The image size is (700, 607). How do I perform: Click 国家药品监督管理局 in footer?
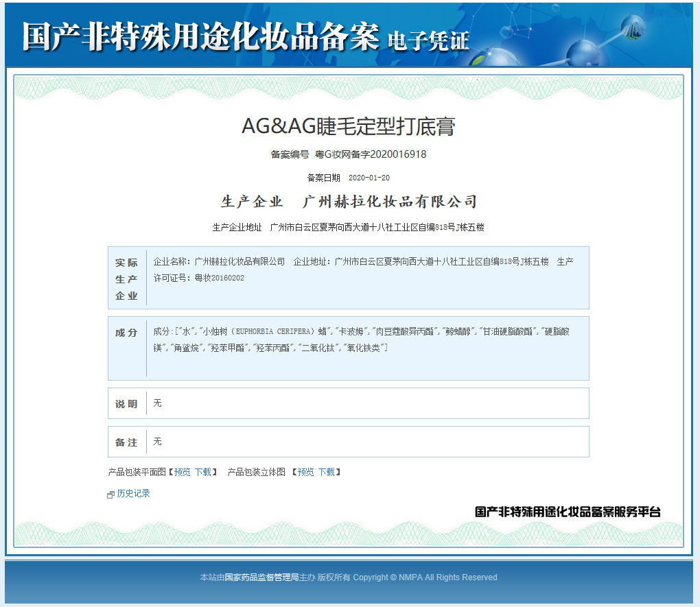(x=261, y=578)
